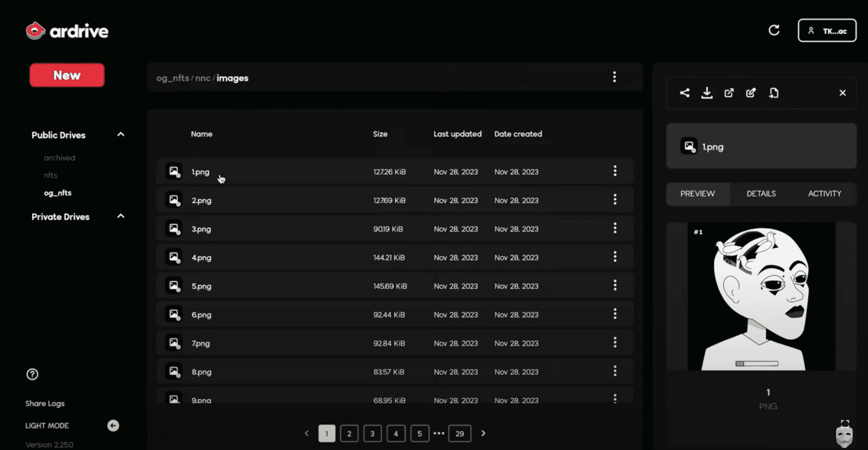The width and height of the screenshot is (868, 450).
Task: Click the image file icon for 2.png
Action: [x=174, y=200]
